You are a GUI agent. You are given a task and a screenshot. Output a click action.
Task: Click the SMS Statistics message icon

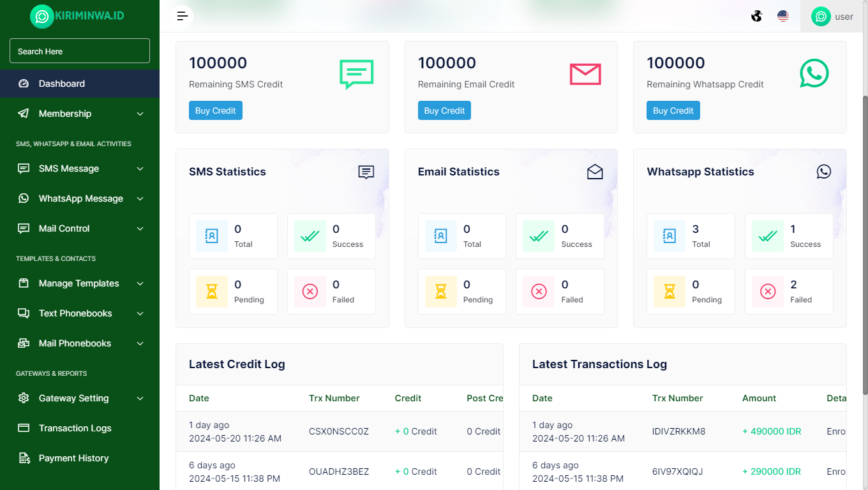(366, 172)
